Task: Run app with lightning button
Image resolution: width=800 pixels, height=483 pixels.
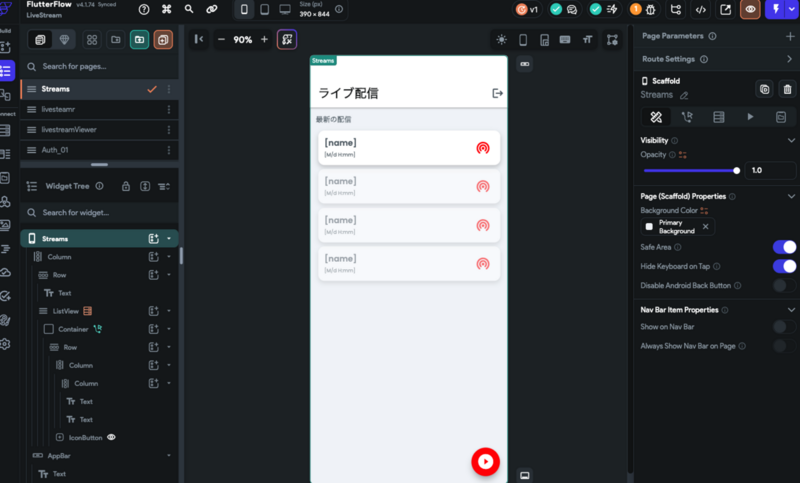Action: (x=776, y=9)
